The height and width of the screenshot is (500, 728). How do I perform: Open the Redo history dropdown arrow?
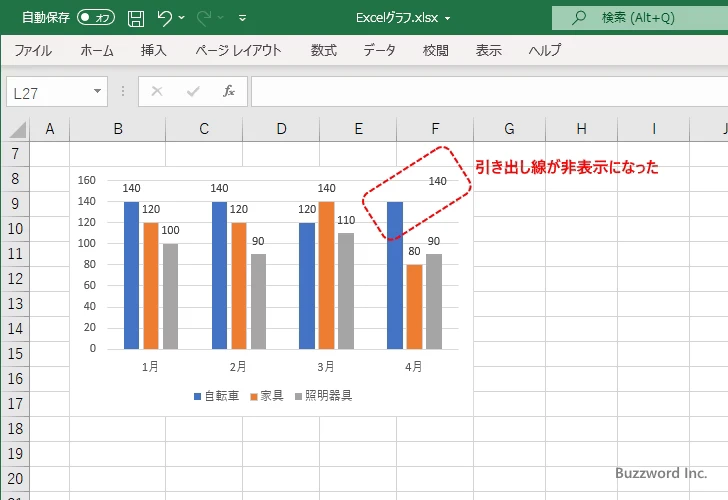point(221,18)
